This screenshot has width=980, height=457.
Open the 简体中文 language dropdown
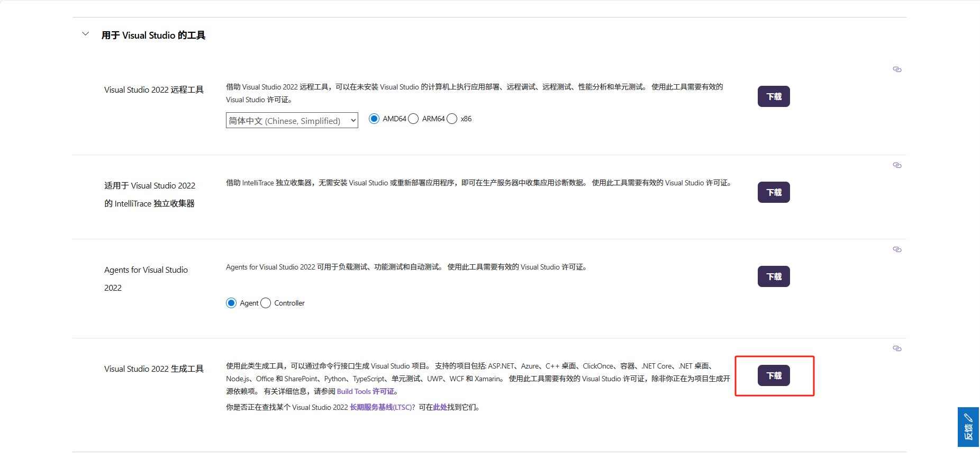pos(292,121)
